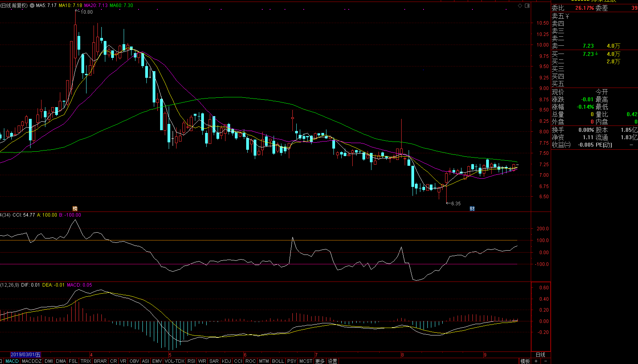This screenshot has width=638, height=364.
Task: Select the ASI indicator tab
Action: (x=146, y=361)
